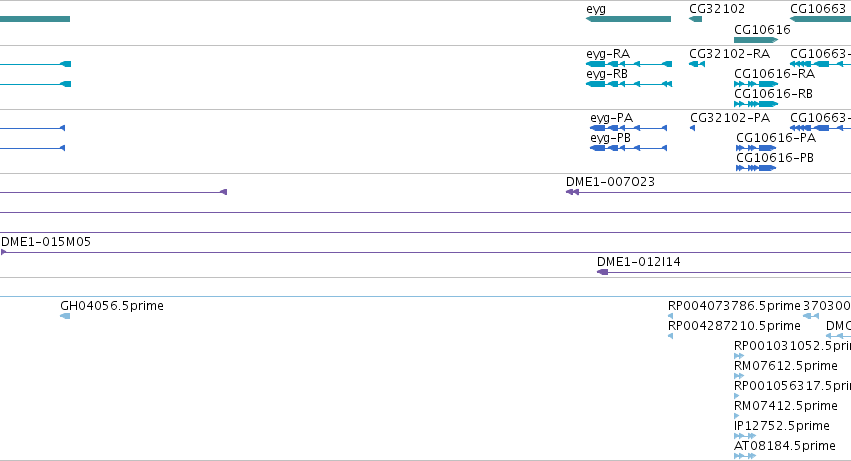The width and height of the screenshot is (851, 461).
Task: Click the RP004073786.5prime EST glyph
Action: (670, 316)
